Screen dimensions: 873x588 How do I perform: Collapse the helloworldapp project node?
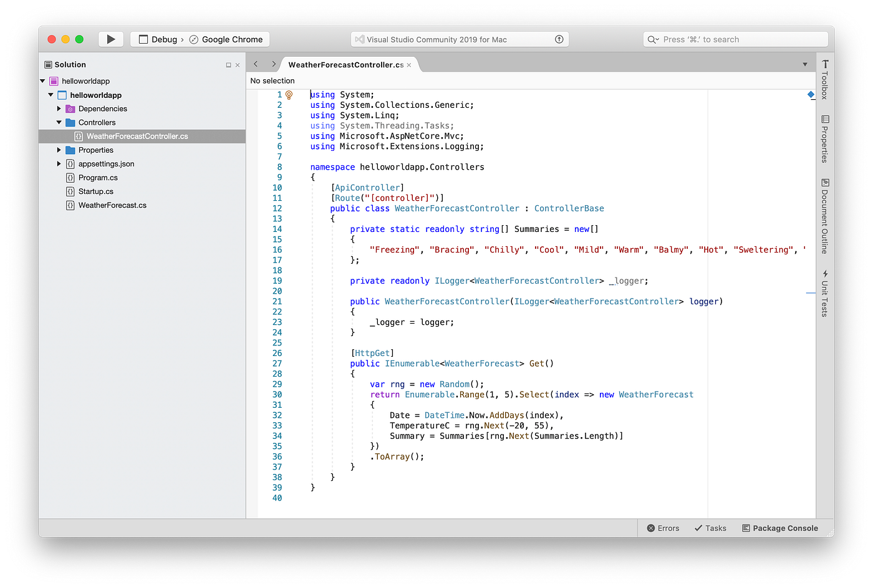[x=51, y=95]
